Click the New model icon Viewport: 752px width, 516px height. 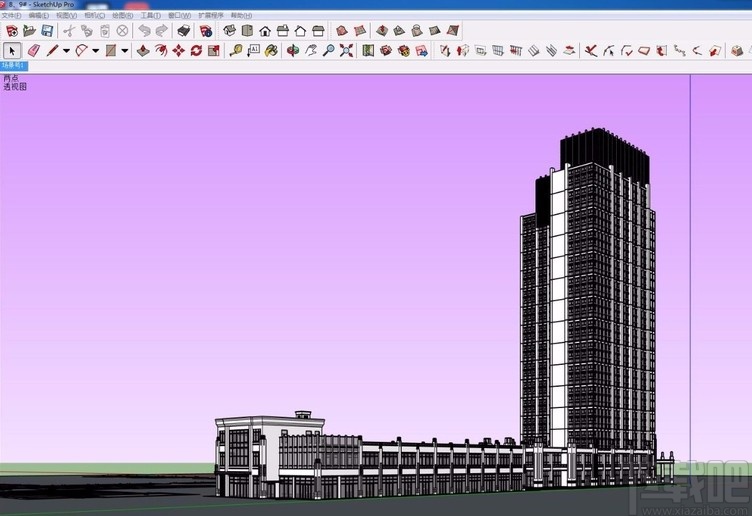point(12,31)
